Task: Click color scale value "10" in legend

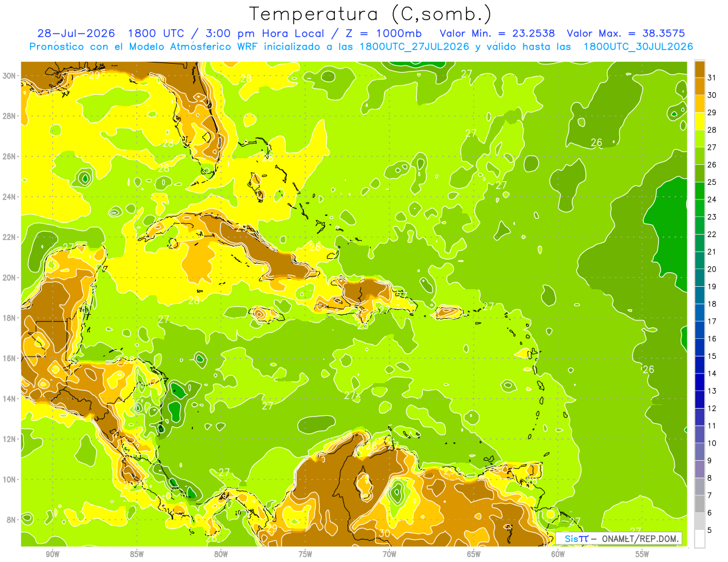Action: point(712,443)
